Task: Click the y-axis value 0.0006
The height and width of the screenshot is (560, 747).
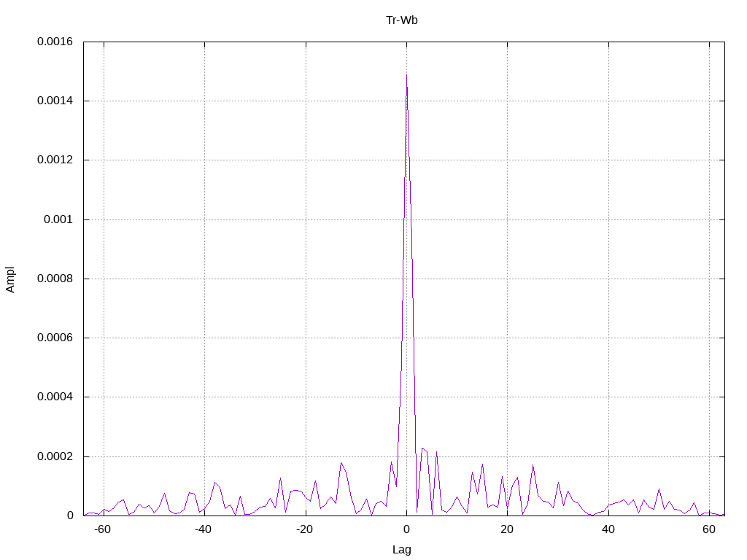Action: (55, 338)
